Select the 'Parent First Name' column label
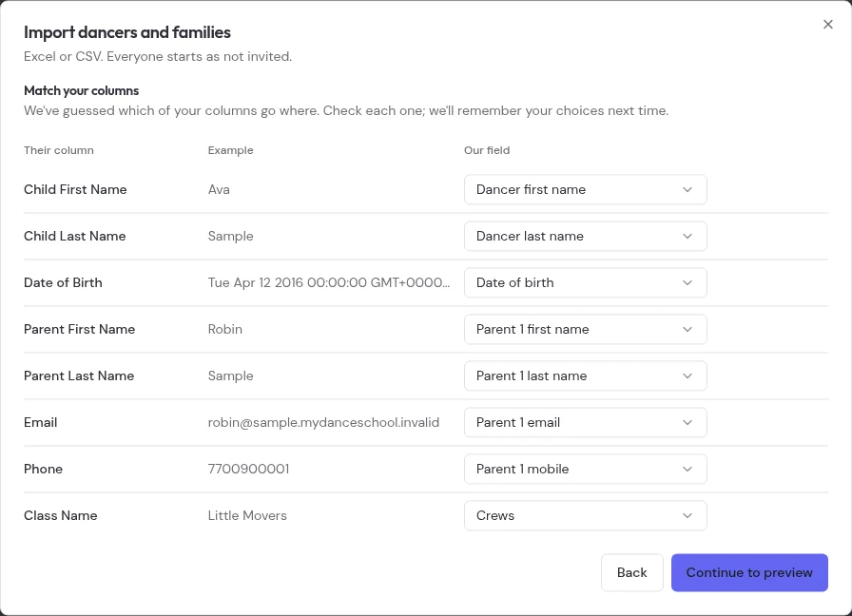The image size is (852, 616). pos(79,329)
